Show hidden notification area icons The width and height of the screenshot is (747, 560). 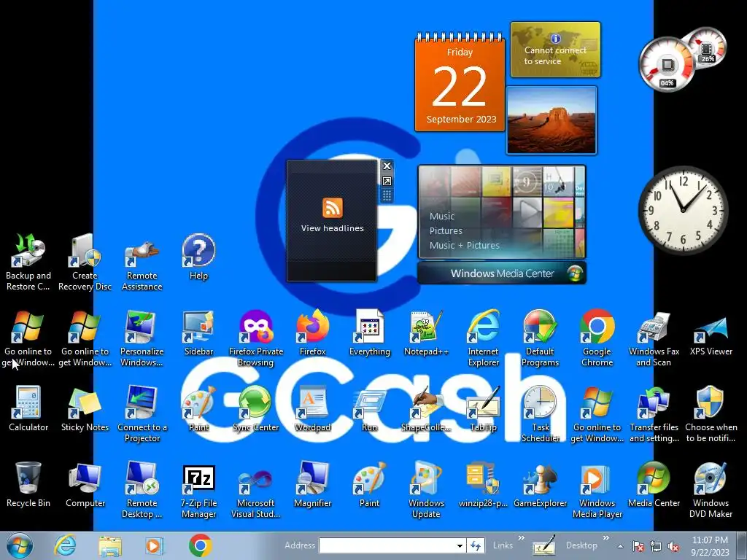pos(620,546)
